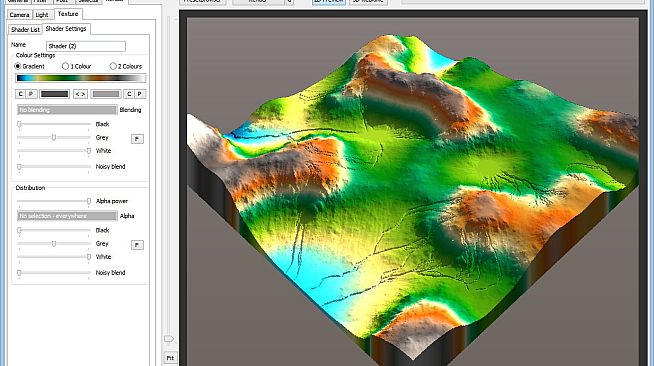Image resolution: width=654 pixels, height=366 pixels.
Task: Open the 'No blending' Blending dropdown
Action: coord(67,110)
